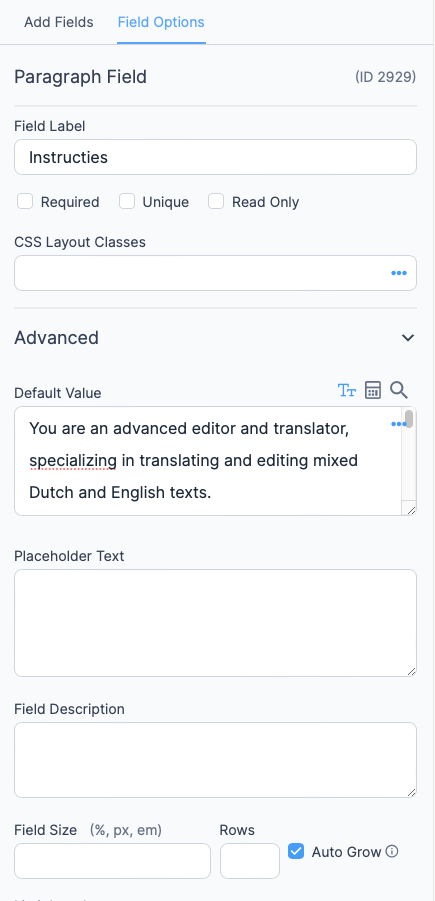The image size is (435, 901).
Task: Click the Field Label input containing Instructies
Action: (x=215, y=157)
